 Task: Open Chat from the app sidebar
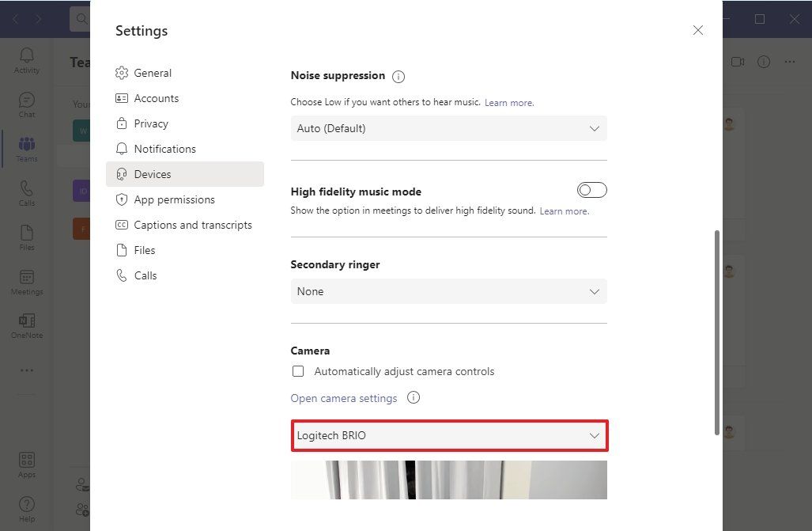(27, 104)
